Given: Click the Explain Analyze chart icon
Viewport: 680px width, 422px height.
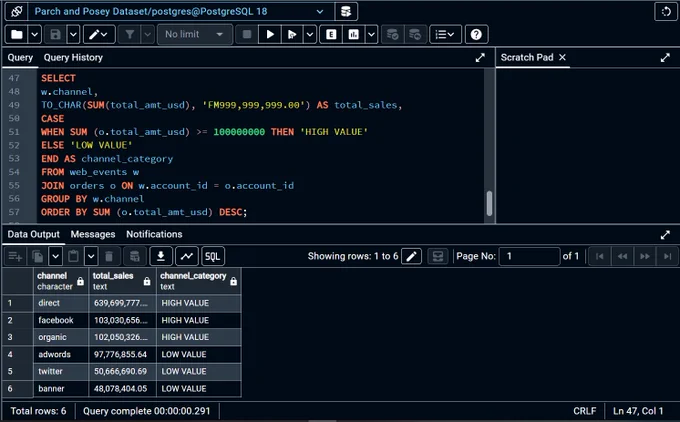Looking at the screenshot, I should click(x=353, y=34).
